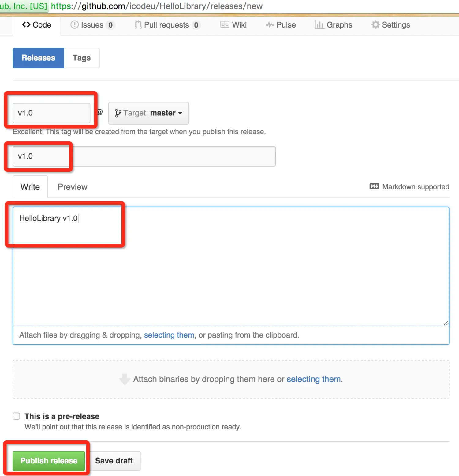This screenshot has height=476, width=459.
Task: Click the Issues count badge 0
Action: tap(110, 25)
